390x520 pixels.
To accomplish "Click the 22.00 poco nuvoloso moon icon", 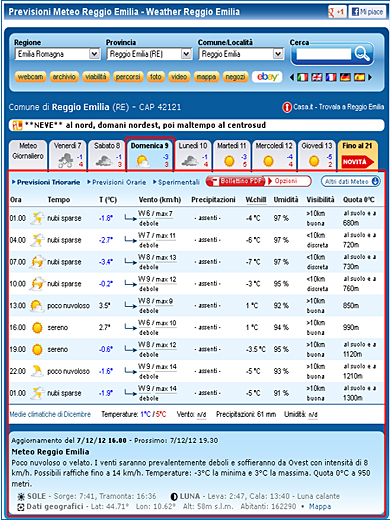I will pyautogui.click(x=37, y=371).
